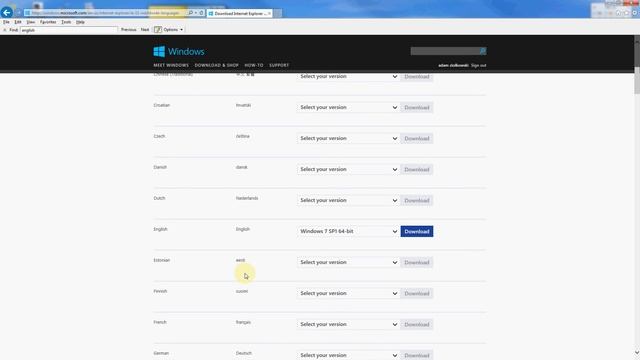The width and height of the screenshot is (640, 360).
Task: Click the refresh icon in address bar
Action: click(202, 13)
